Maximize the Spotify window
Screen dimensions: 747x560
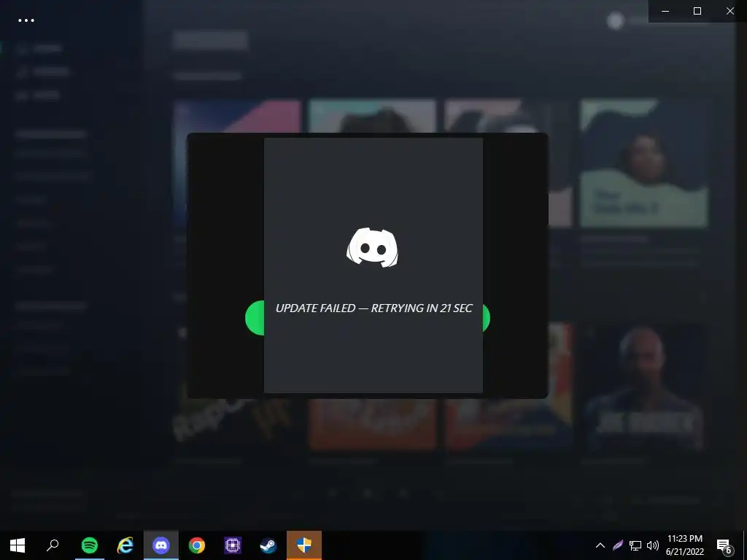697,11
